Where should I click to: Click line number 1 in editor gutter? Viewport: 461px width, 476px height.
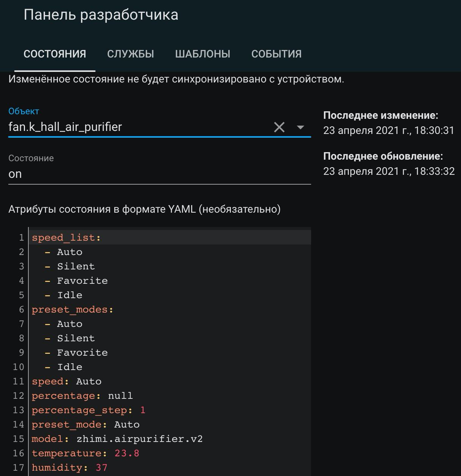click(22, 238)
